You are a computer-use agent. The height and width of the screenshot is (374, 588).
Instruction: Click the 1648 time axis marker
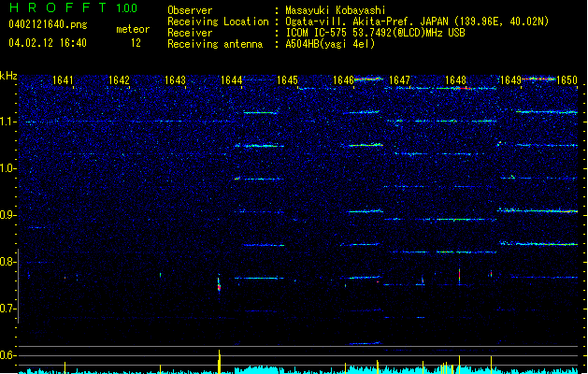coord(455,80)
